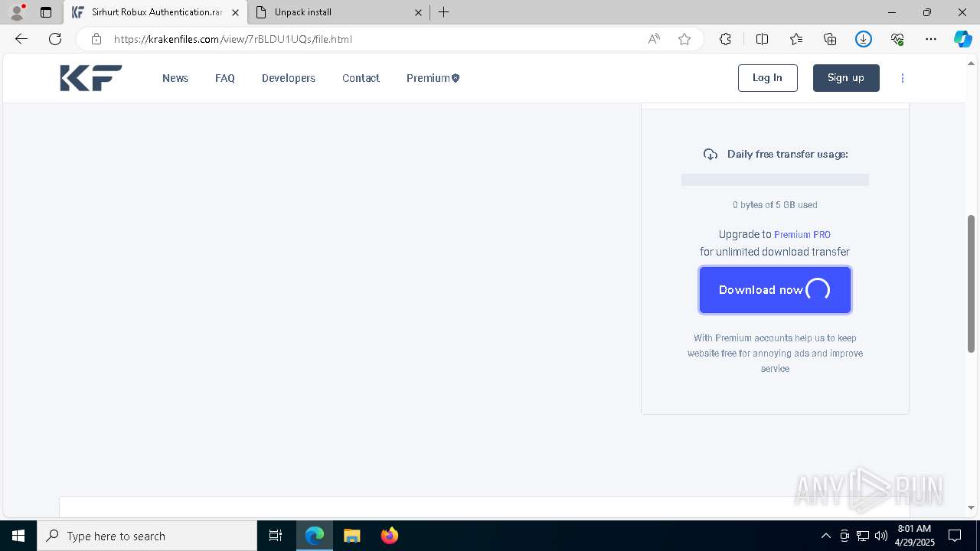This screenshot has height=551, width=980.
Task: Open Collections icon
Action: [830, 39]
